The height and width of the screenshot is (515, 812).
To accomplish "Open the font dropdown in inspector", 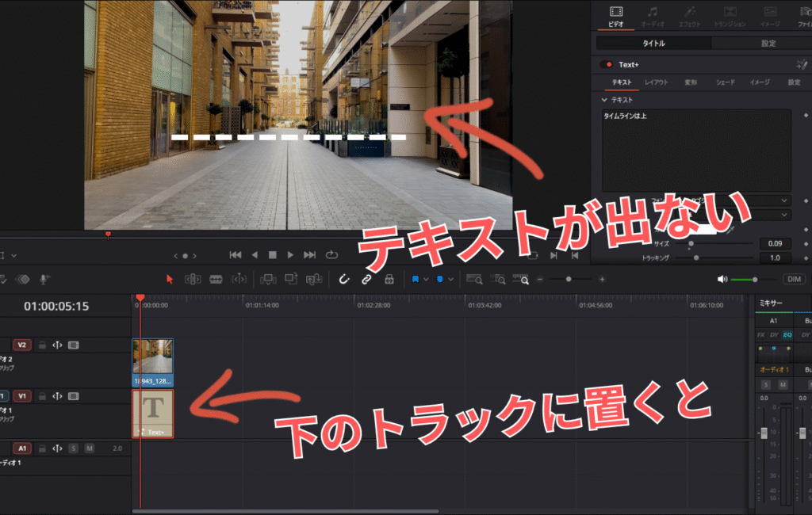I will pos(783,200).
